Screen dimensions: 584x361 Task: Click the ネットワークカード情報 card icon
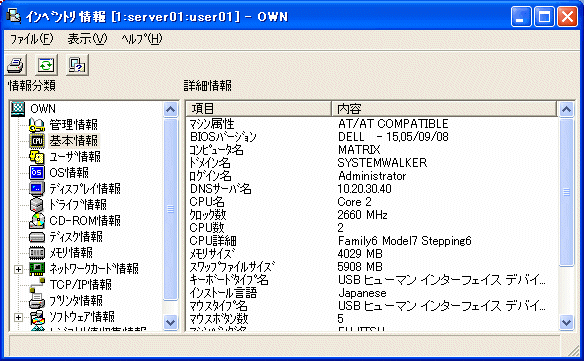pyautogui.click(x=37, y=269)
